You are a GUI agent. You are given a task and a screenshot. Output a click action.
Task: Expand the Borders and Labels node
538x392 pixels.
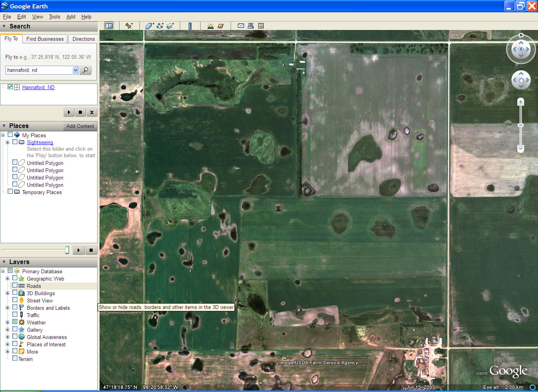pos(7,308)
